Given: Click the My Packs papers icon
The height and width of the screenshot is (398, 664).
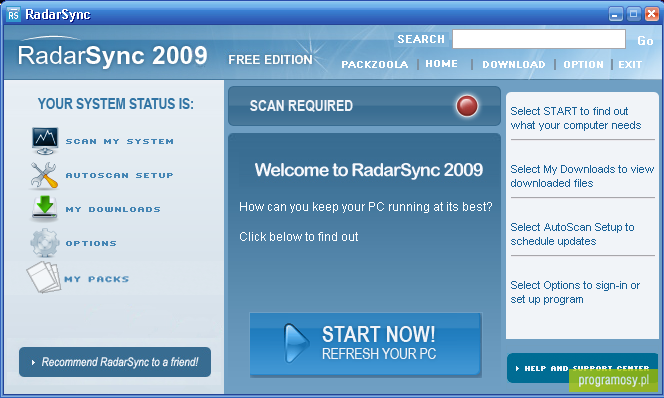Looking at the screenshot, I should pyautogui.click(x=44, y=277).
